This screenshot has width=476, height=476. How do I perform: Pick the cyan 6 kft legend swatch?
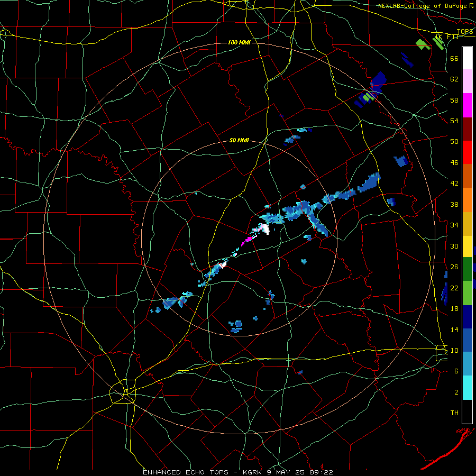[467, 388]
